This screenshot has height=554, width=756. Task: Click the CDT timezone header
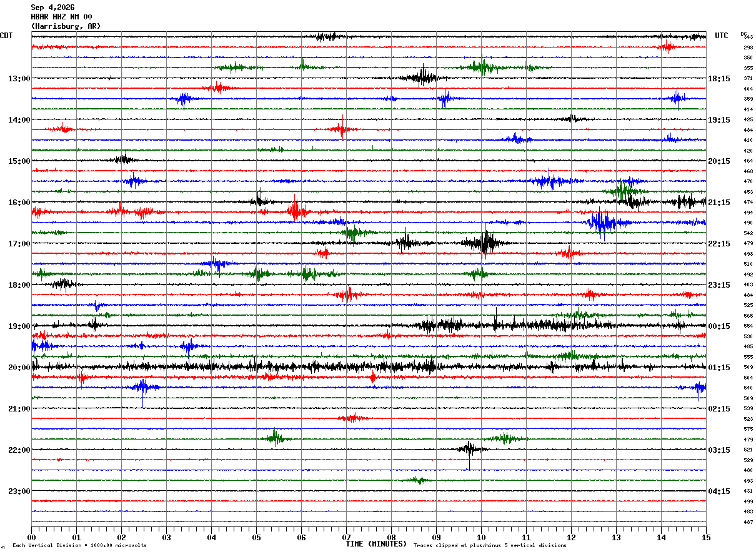6,36
